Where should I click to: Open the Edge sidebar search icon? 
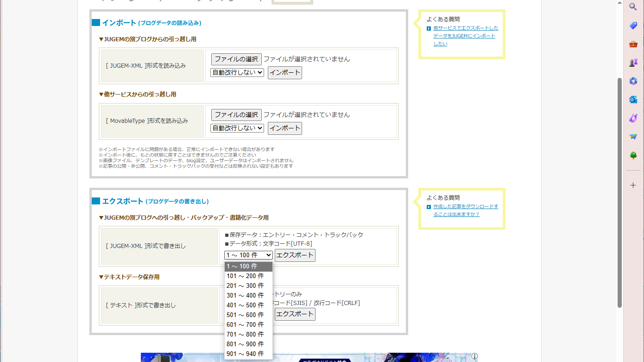click(x=633, y=6)
